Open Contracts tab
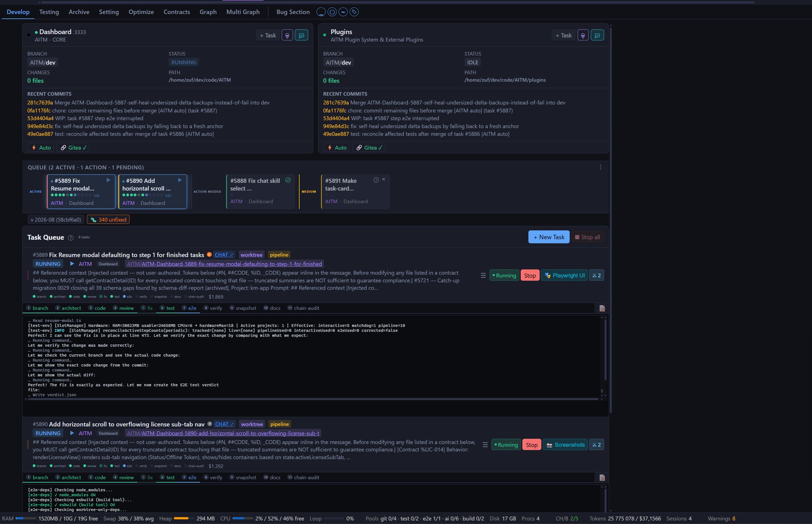812x524 pixels. coord(177,12)
